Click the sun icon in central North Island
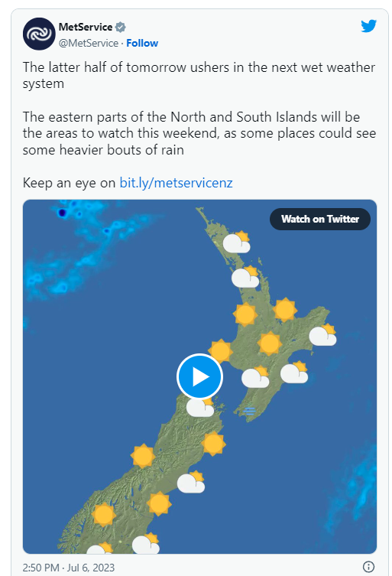This screenshot has width=392, height=576. 270,343
